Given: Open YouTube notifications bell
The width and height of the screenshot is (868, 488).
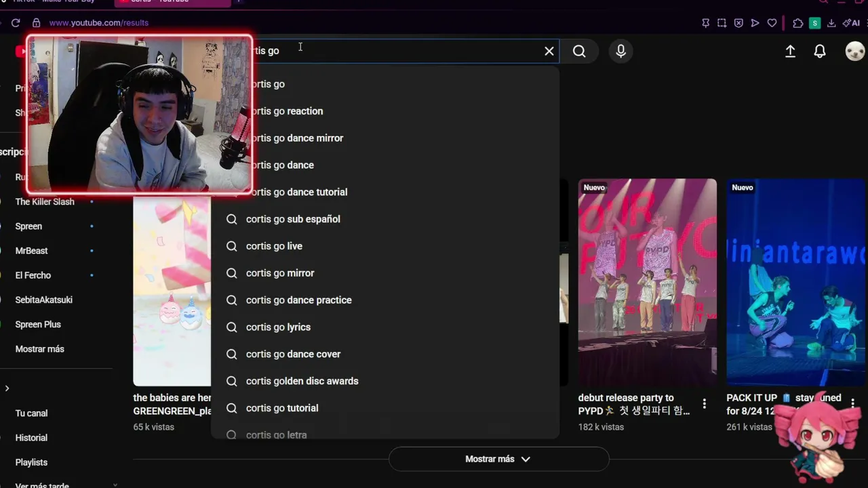Looking at the screenshot, I should pyautogui.click(x=820, y=51).
